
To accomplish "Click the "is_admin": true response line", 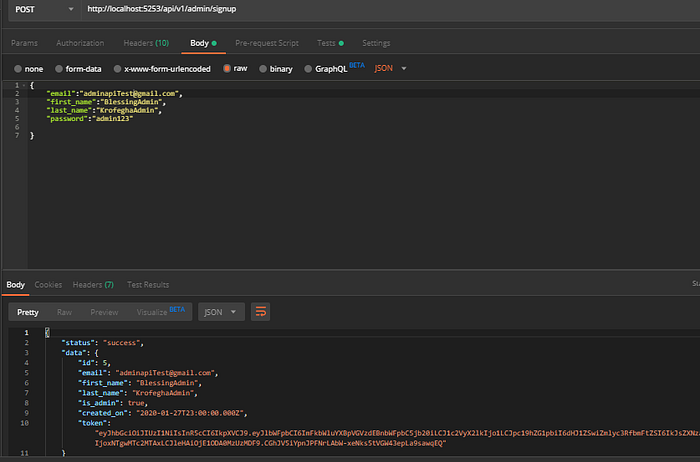I will (112, 403).
